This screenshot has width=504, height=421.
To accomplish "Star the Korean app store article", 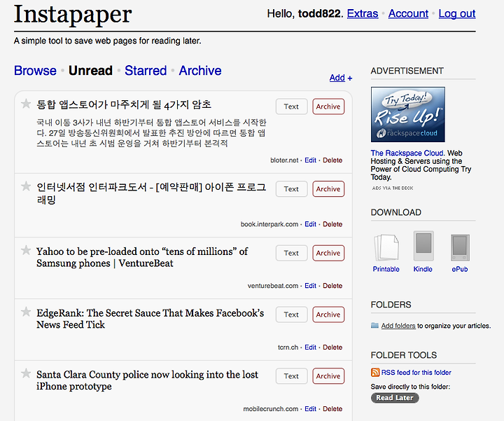I will click(26, 104).
